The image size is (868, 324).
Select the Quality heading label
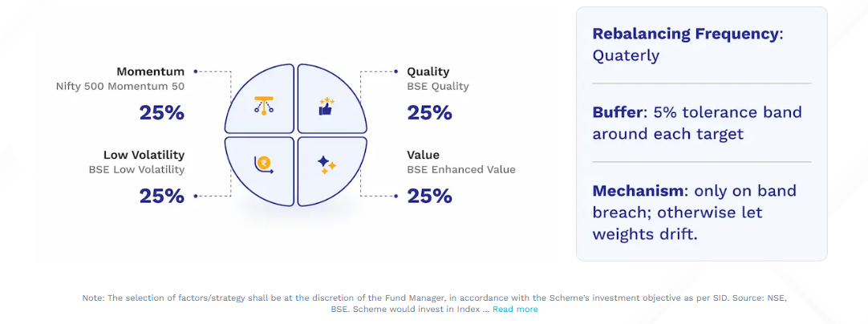(x=428, y=71)
